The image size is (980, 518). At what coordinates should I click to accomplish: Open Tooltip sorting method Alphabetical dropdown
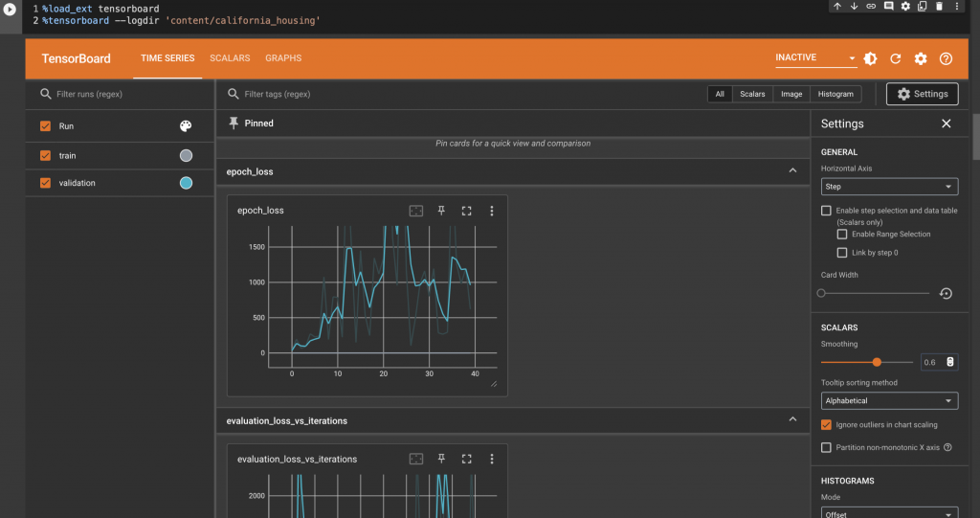tap(889, 400)
